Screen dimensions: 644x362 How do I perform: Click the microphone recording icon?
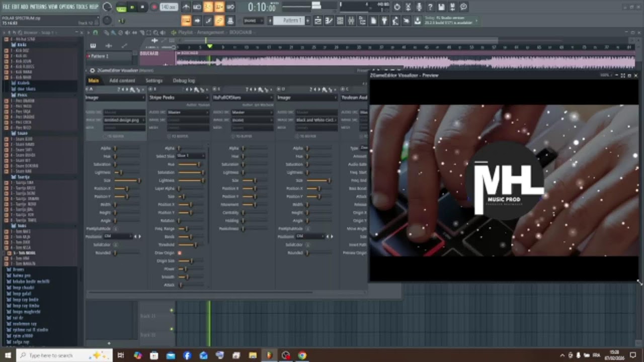click(419, 7)
